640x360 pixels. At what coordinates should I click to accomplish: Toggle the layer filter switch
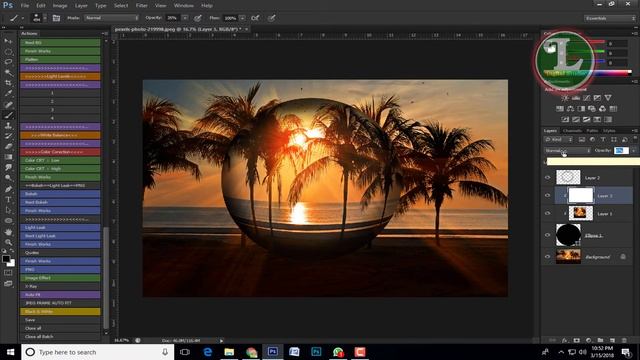click(635, 139)
